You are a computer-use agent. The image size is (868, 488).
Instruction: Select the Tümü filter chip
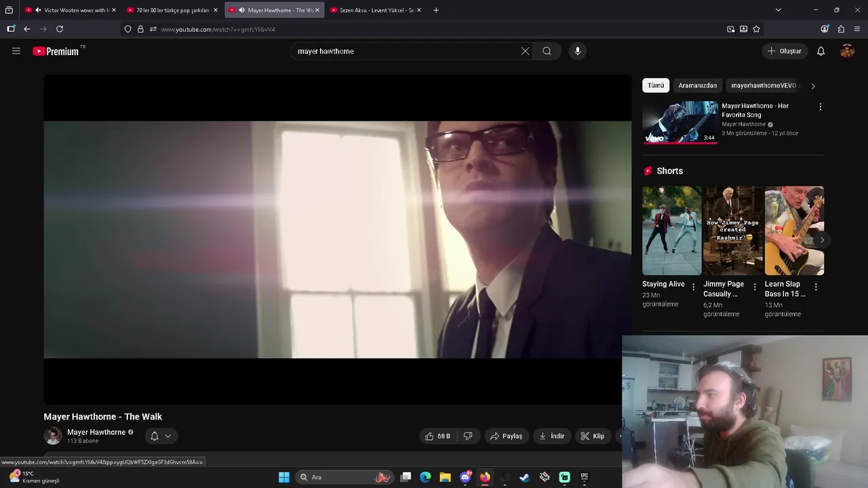(656, 85)
